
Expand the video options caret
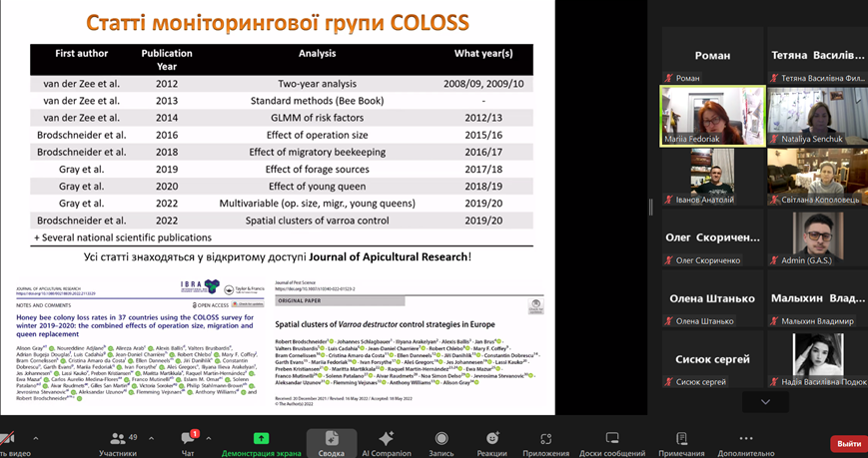36,439
